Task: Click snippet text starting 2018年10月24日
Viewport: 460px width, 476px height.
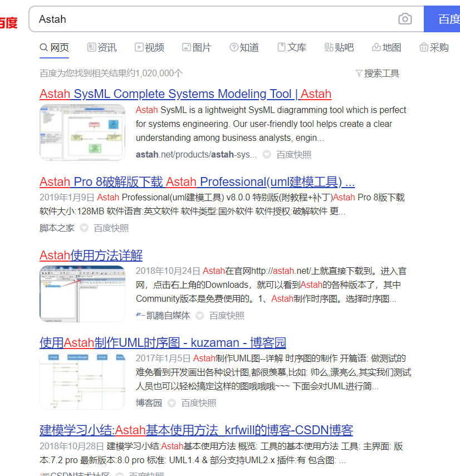Action: pyautogui.click(x=271, y=284)
